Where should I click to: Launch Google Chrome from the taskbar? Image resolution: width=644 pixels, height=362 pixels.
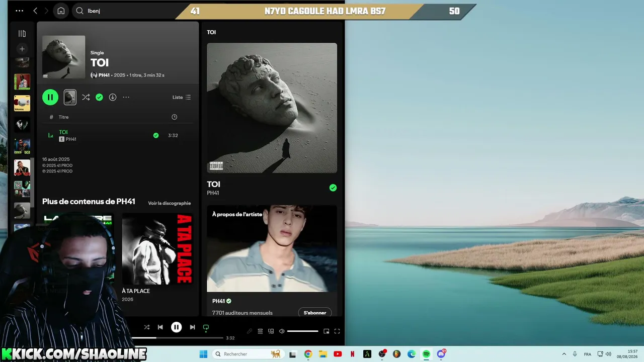(x=308, y=354)
